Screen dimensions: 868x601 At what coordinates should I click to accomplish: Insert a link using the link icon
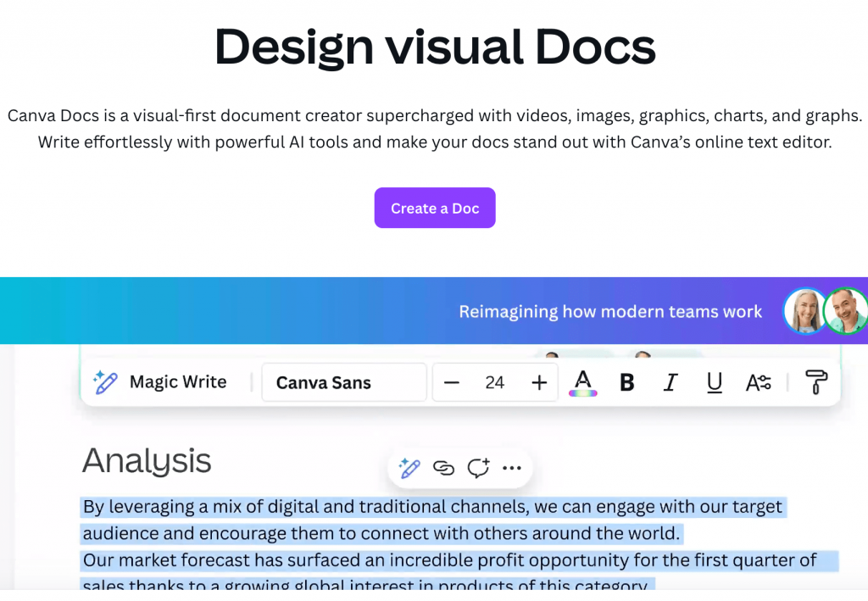click(444, 467)
